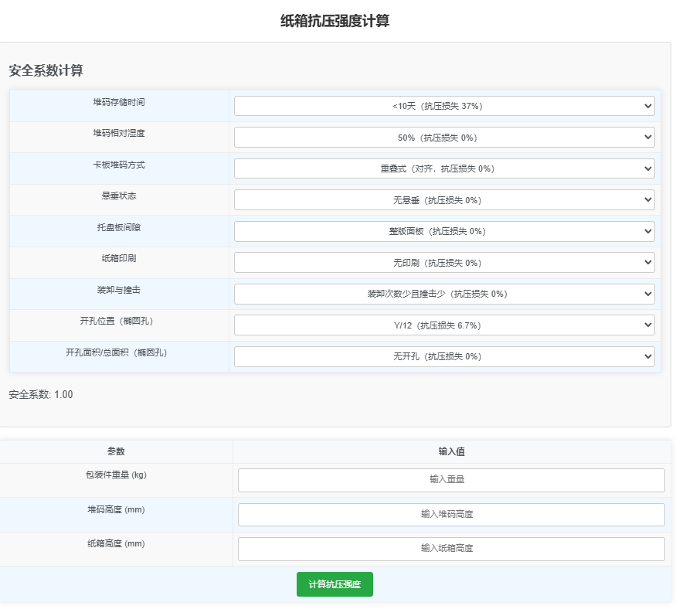The height and width of the screenshot is (616, 676).
Task: Open the 纸箱印刷 dropdown showing 无印刷
Action: (x=442, y=262)
